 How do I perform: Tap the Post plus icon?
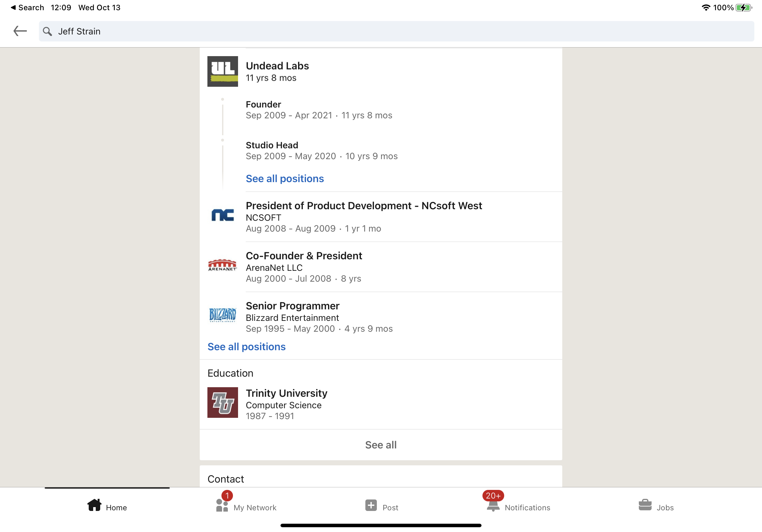click(371, 506)
